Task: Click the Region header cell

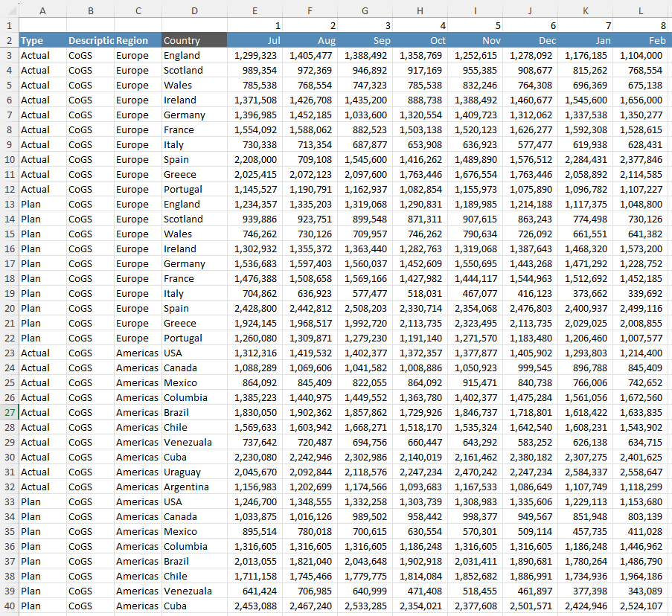Action: pyautogui.click(x=138, y=40)
